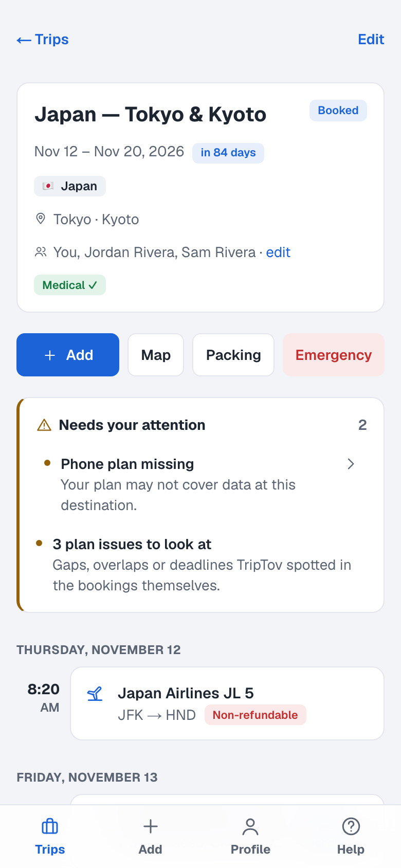Click the edit link next to travelers

coord(278,252)
